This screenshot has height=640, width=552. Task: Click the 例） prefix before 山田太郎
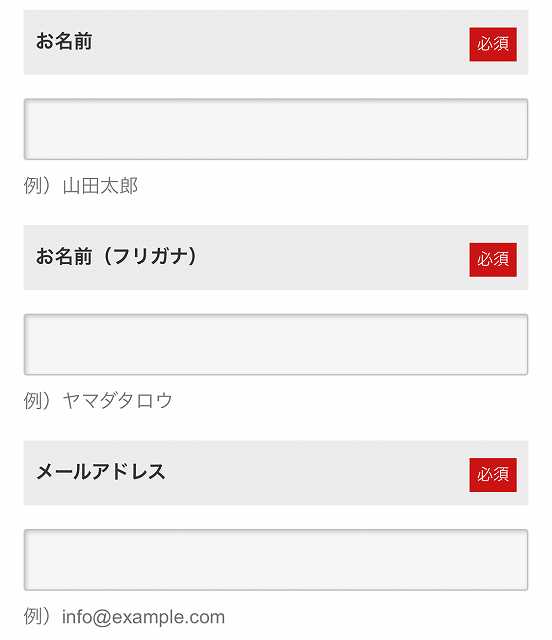(38, 186)
